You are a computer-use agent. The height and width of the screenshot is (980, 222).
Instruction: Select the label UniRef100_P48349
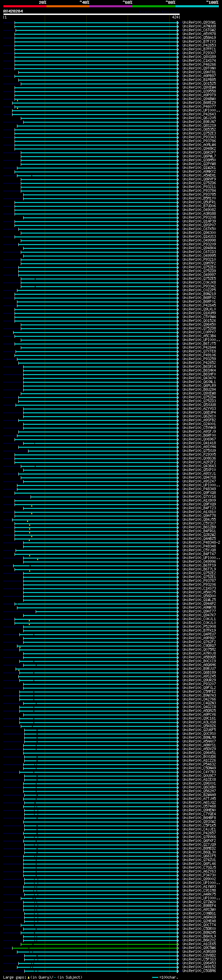pos(199,489)
